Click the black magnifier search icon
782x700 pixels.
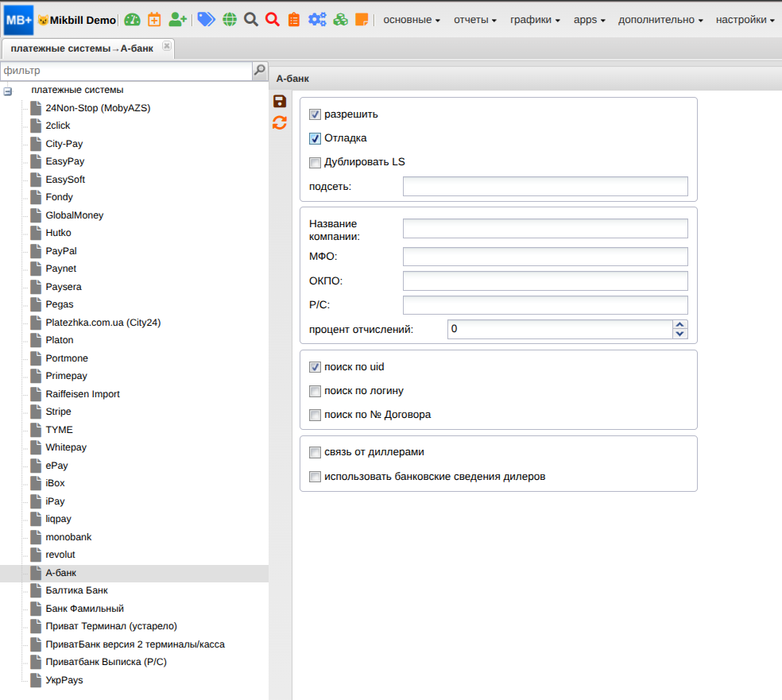coord(251,20)
